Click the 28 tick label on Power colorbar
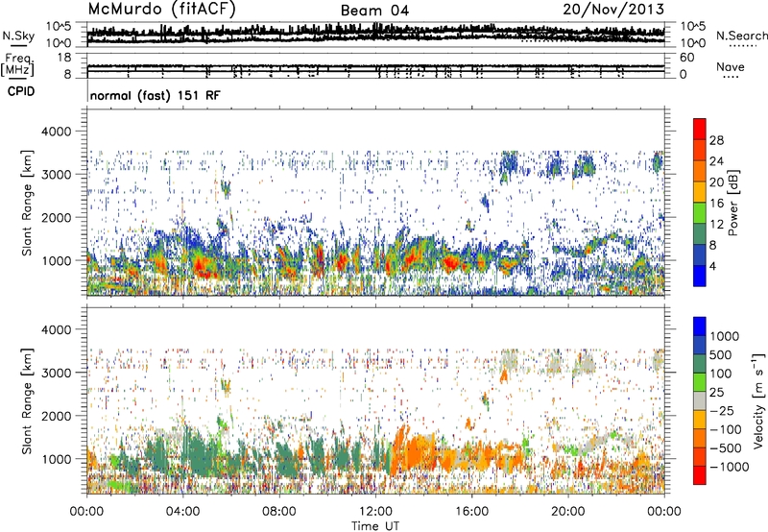 coord(716,140)
